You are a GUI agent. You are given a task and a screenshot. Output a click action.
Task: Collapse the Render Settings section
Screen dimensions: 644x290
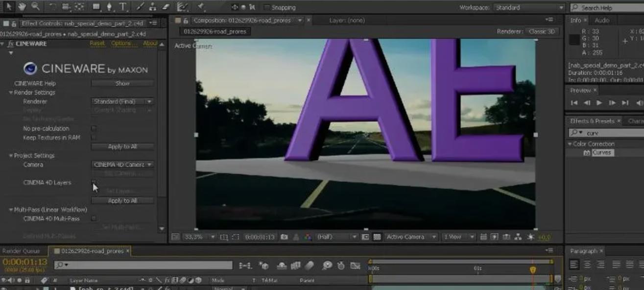11,93
